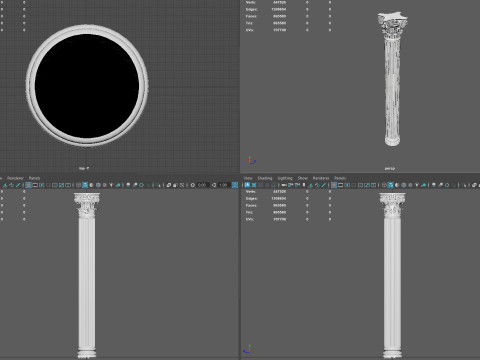Screen dimensions: 480x360
Task: Toggle Isolate Select in left panel toolbar
Action: point(157,185)
